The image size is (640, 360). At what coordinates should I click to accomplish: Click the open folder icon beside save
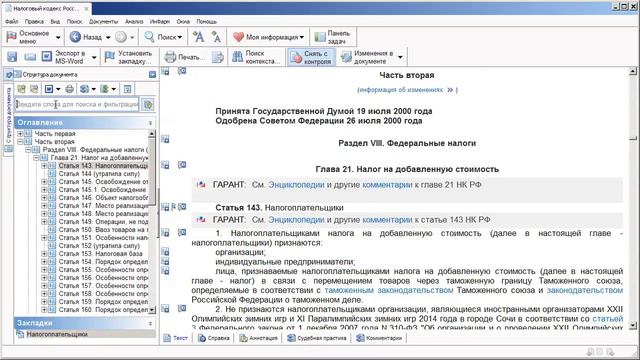click(x=30, y=57)
